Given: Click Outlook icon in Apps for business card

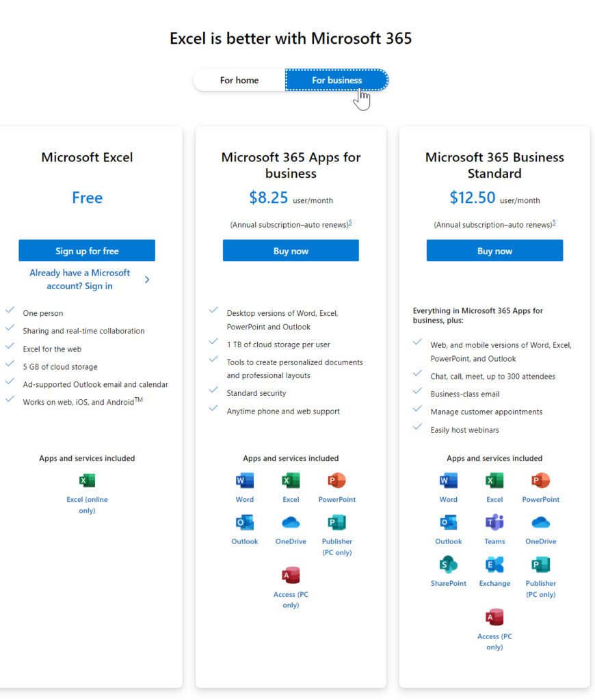Looking at the screenshot, I should pyautogui.click(x=245, y=523).
